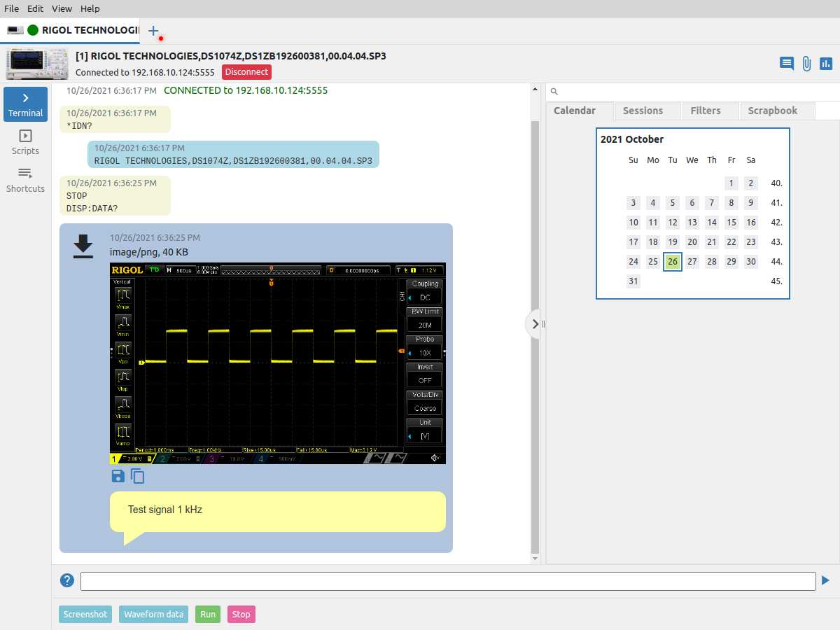Collapse the right side panel with chevron
The width and height of the screenshot is (840, 630).
coord(535,324)
